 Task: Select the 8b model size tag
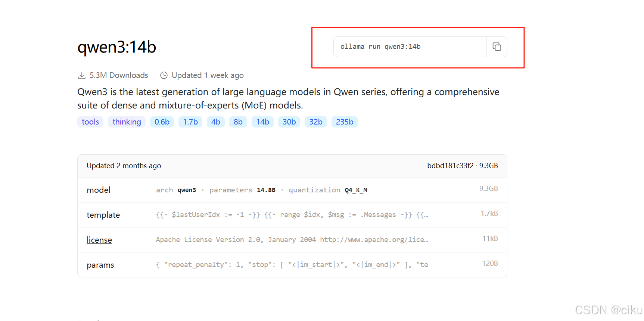tap(238, 122)
